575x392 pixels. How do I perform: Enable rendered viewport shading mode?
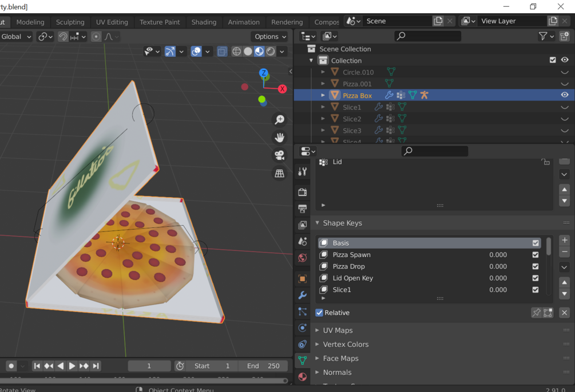click(x=270, y=51)
